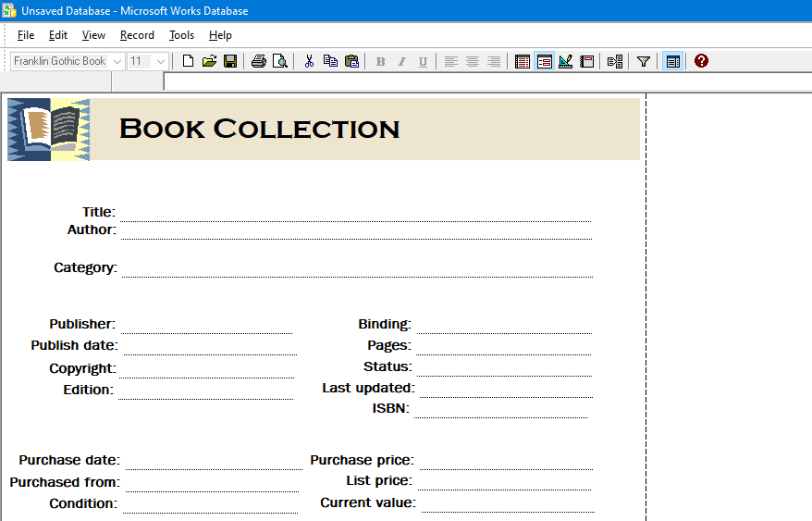Click the Cut scissors icon
This screenshot has width=812, height=521.
pyautogui.click(x=309, y=61)
